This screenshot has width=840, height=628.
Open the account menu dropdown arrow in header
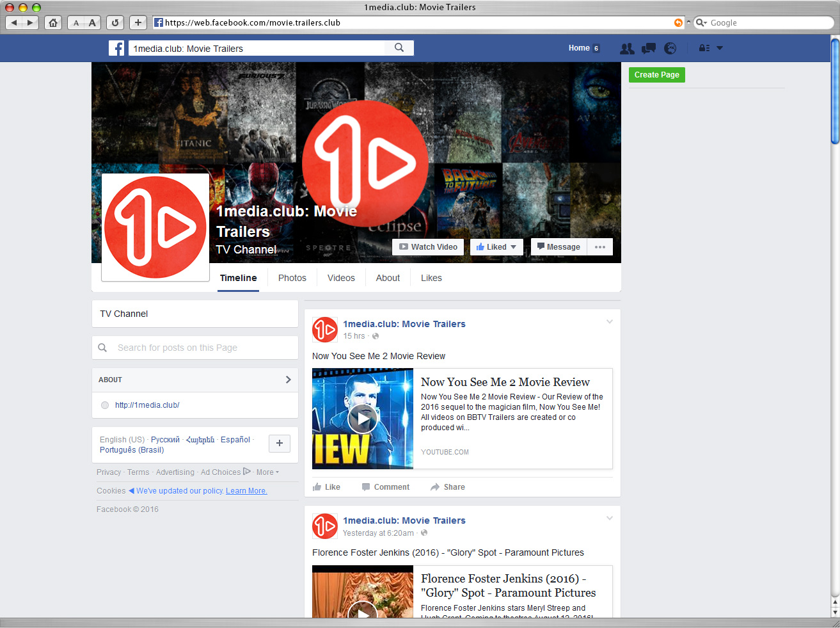tap(719, 48)
